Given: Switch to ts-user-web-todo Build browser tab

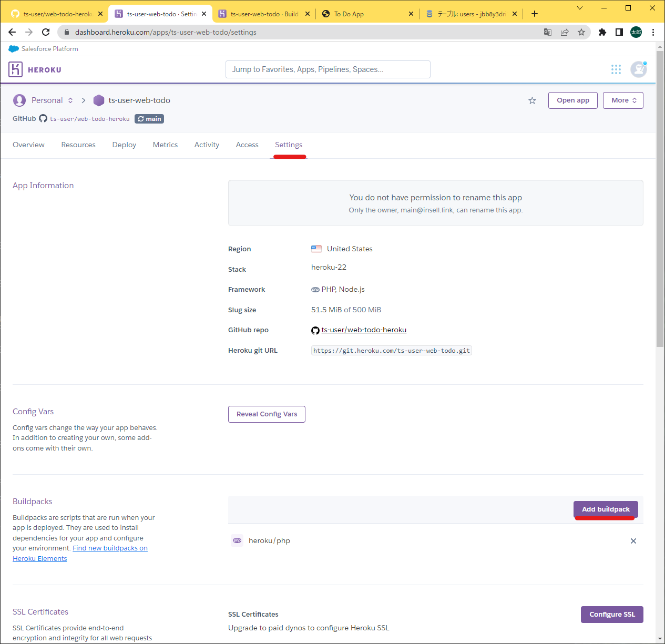Looking at the screenshot, I should tap(264, 14).
